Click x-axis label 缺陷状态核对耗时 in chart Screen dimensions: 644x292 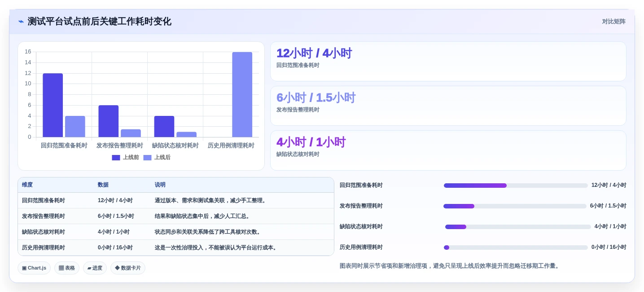[x=175, y=146]
